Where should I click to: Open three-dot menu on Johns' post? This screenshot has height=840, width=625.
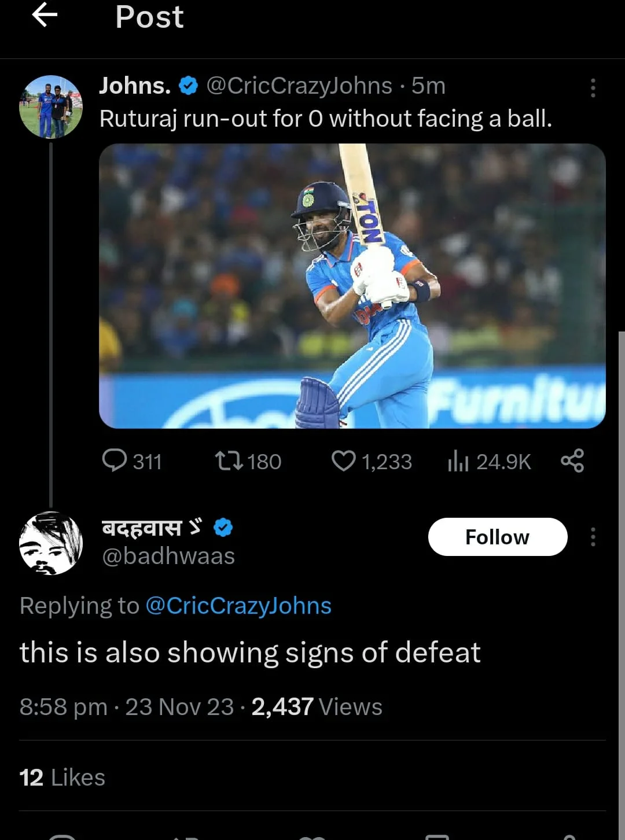click(x=593, y=88)
